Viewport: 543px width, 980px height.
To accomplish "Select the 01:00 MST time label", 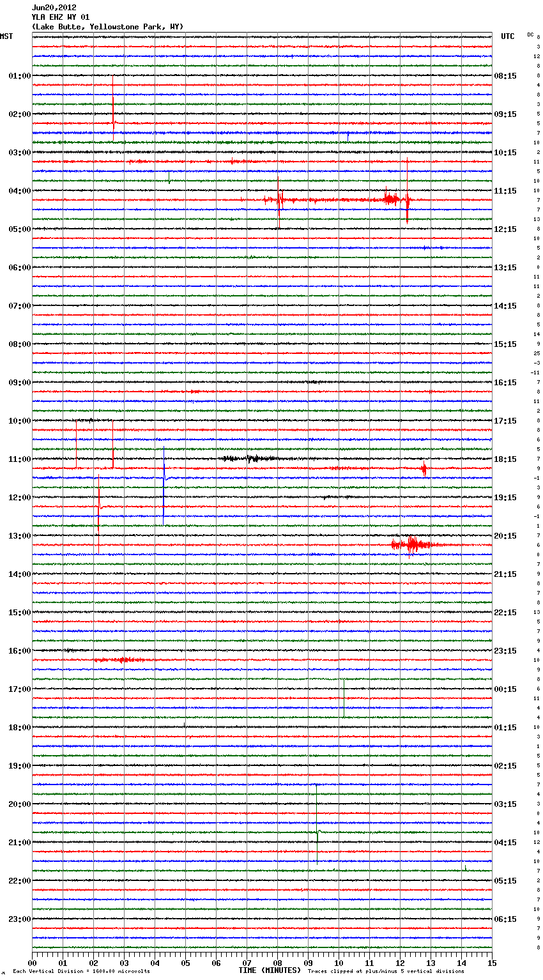I will coord(19,76).
